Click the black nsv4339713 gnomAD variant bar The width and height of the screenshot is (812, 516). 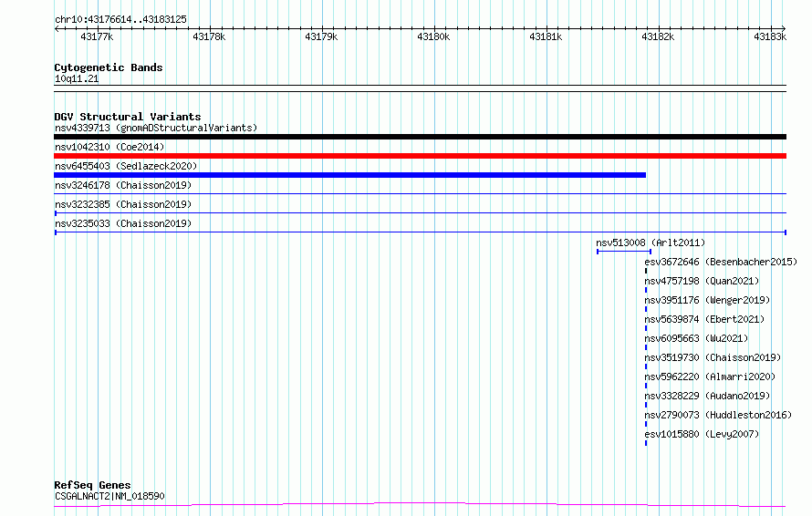(420, 137)
